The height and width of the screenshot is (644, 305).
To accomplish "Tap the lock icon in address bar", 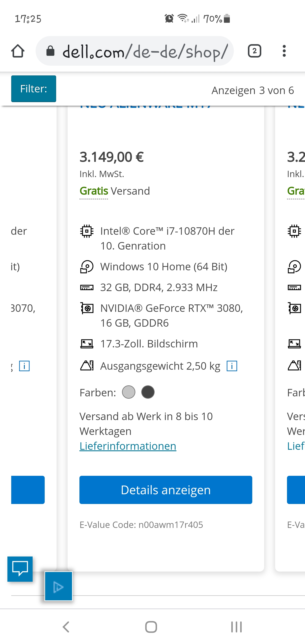I will point(50,51).
